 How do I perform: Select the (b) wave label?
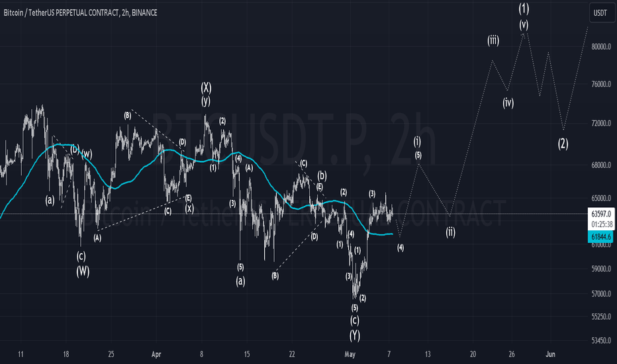pyautogui.click(x=322, y=175)
